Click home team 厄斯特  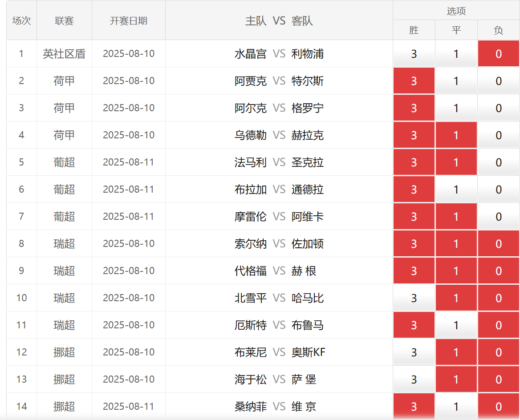(250, 325)
